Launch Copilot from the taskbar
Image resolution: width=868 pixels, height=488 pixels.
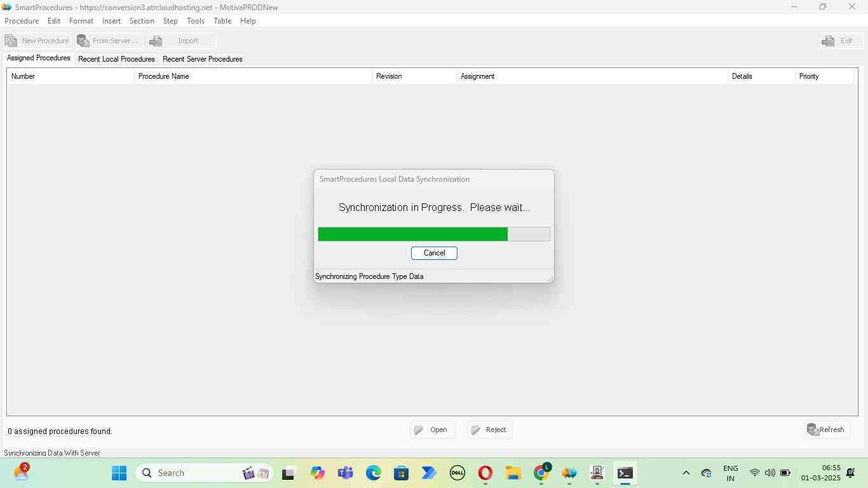(x=317, y=473)
